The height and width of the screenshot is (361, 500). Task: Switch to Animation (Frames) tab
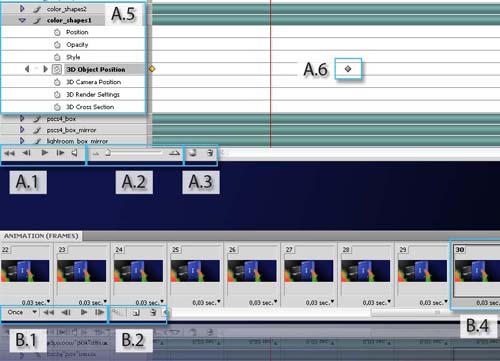(41, 236)
